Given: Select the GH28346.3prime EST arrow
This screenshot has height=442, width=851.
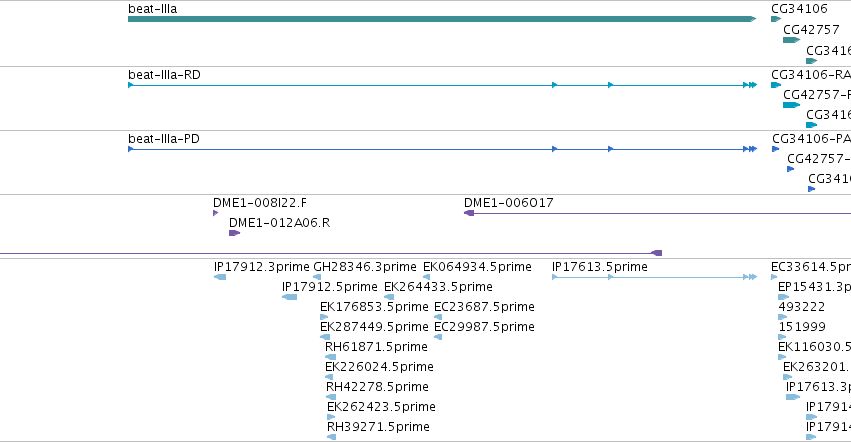Looking at the screenshot, I should pyautogui.click(x=317, y=277).
